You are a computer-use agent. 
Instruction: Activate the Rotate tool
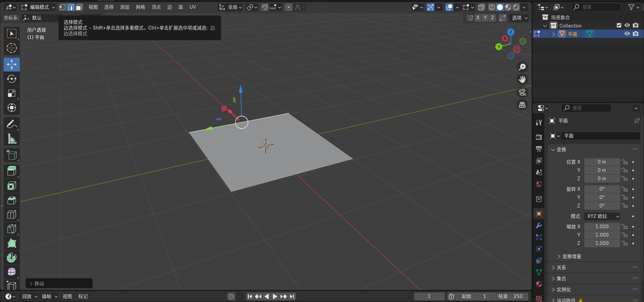click(12, 79)
